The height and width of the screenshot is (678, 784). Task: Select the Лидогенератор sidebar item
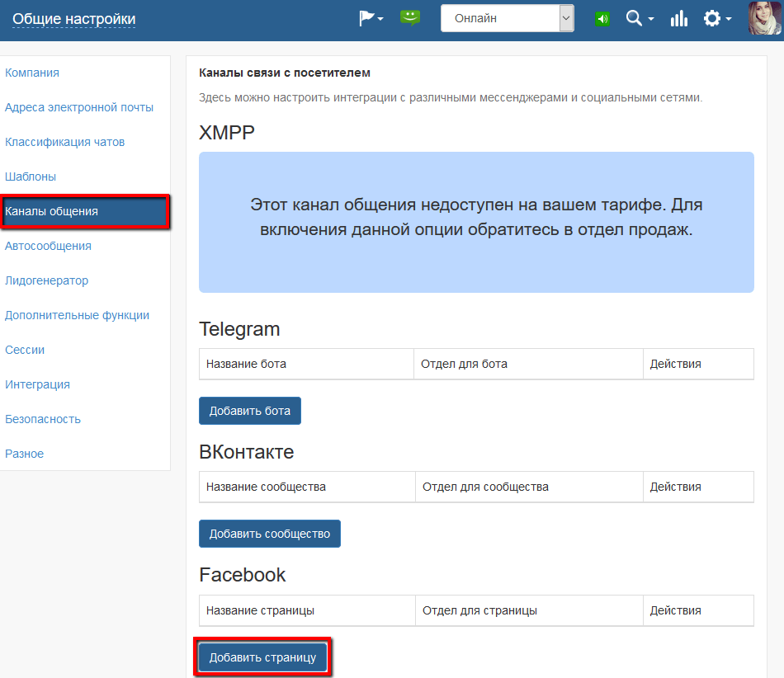coord(47,280)
